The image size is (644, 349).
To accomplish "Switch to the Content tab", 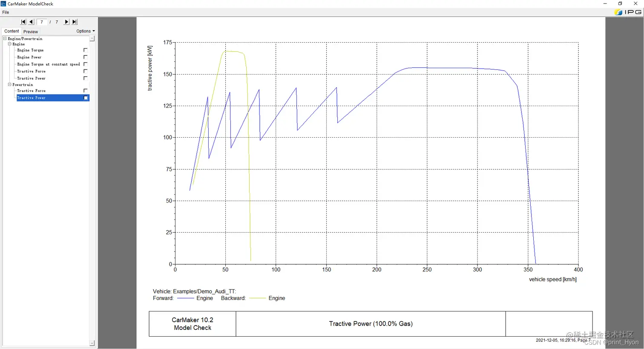I will [x=11, y=31].
